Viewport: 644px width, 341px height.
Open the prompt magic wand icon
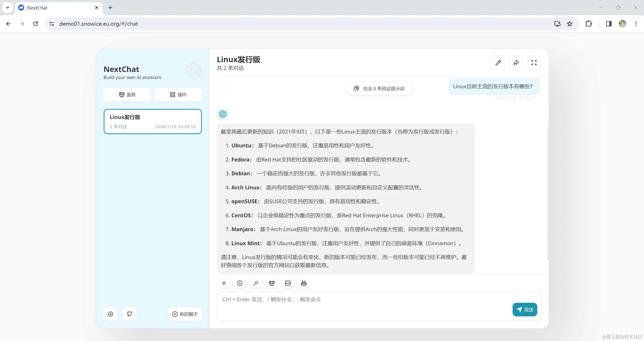pyautogui.click(x=256, y=283)
